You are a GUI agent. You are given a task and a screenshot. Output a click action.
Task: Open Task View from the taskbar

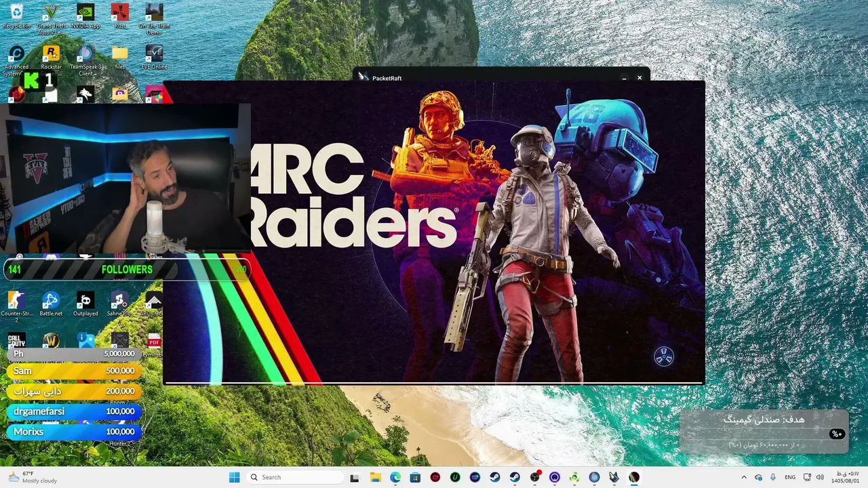(355, 477)
